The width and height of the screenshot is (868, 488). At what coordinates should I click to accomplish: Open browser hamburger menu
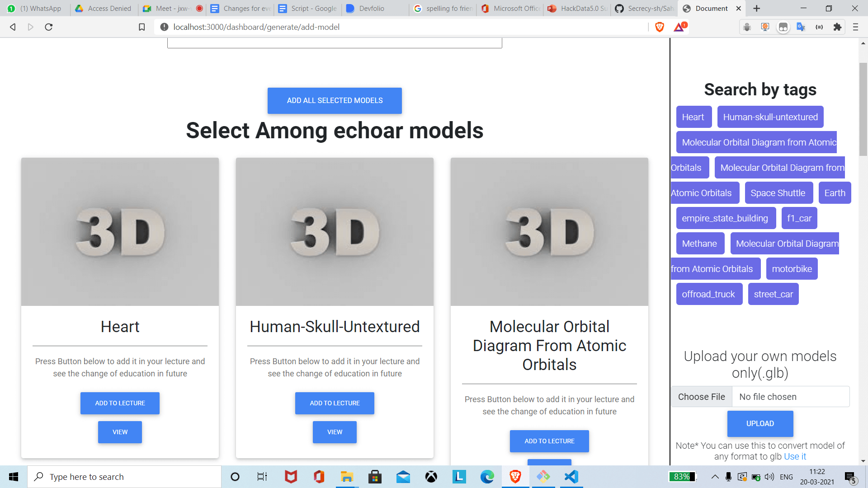[855, 27]
